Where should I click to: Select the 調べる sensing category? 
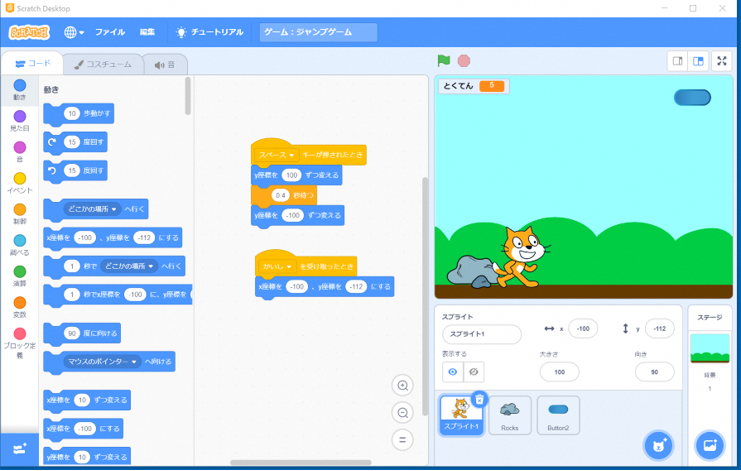[x=19, y=245]
